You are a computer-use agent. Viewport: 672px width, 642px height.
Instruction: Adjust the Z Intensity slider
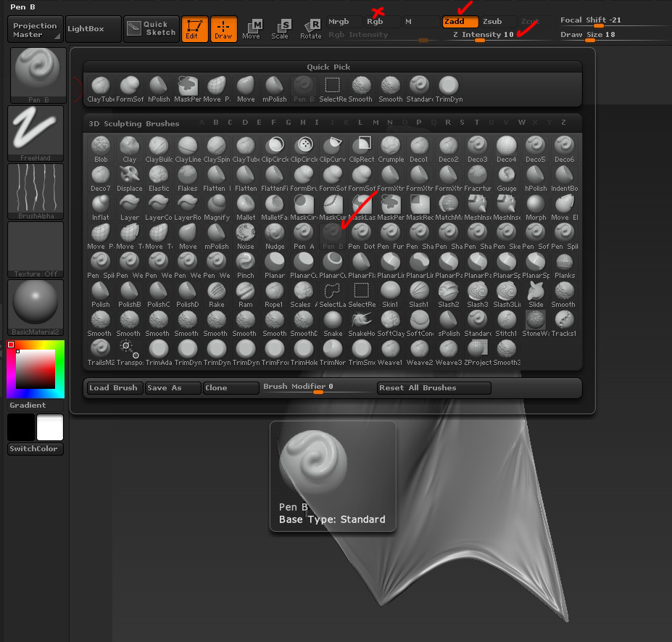tap(499, 35)
